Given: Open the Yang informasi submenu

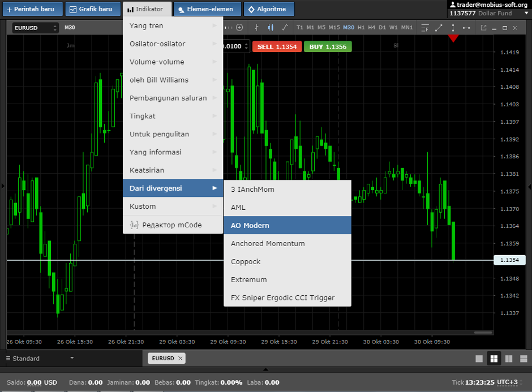Looking at the screenshot, I should tap(173, 152).
